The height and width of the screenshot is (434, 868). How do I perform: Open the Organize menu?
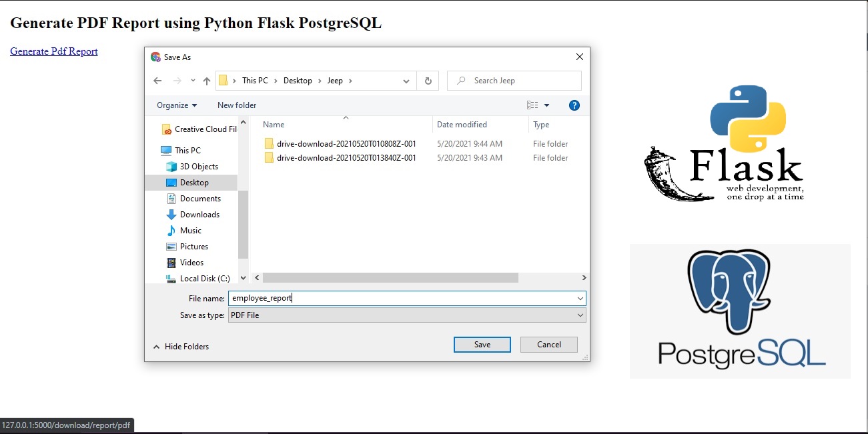point(175,105)
